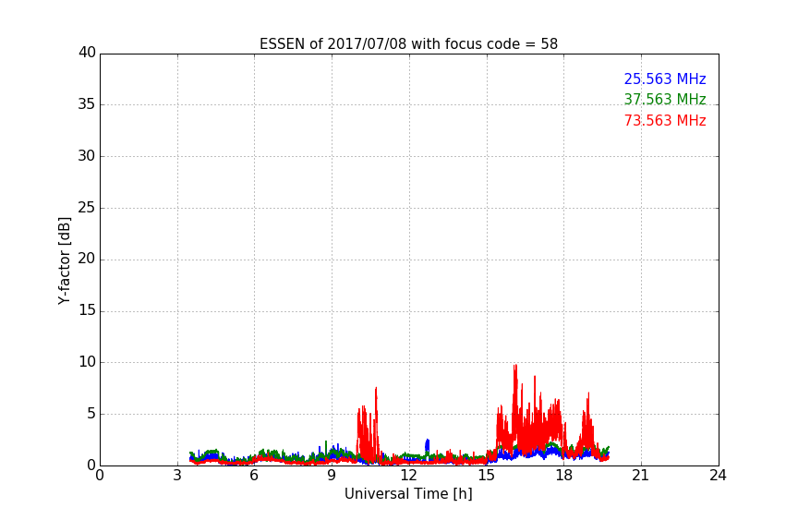Screen dimensions: 798x532
Task: Click the plot title "ESSEN of 2017/07/08 with focus code = 58"
Action: pyautogui.click(x=408, y=44)
